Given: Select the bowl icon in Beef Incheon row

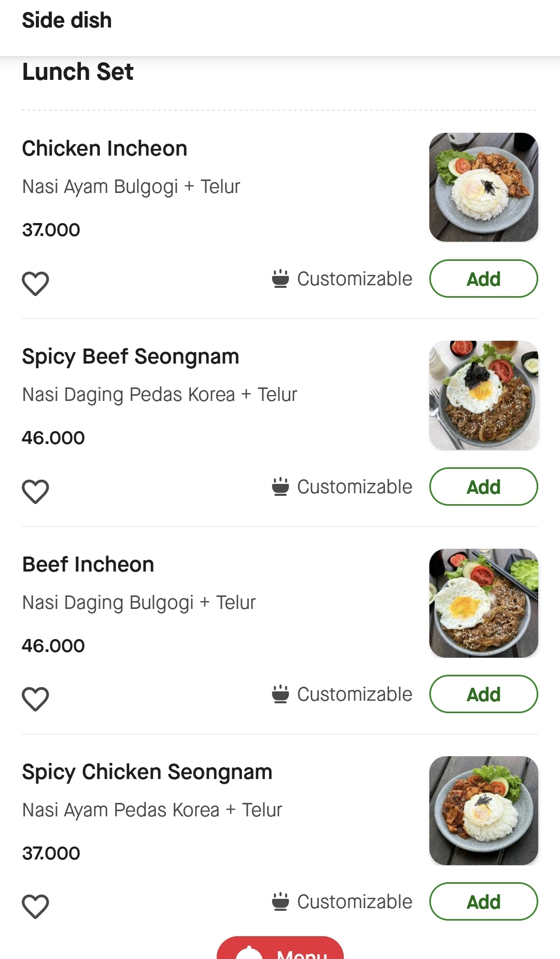Looking at the screenshot, I should [281, 694].
